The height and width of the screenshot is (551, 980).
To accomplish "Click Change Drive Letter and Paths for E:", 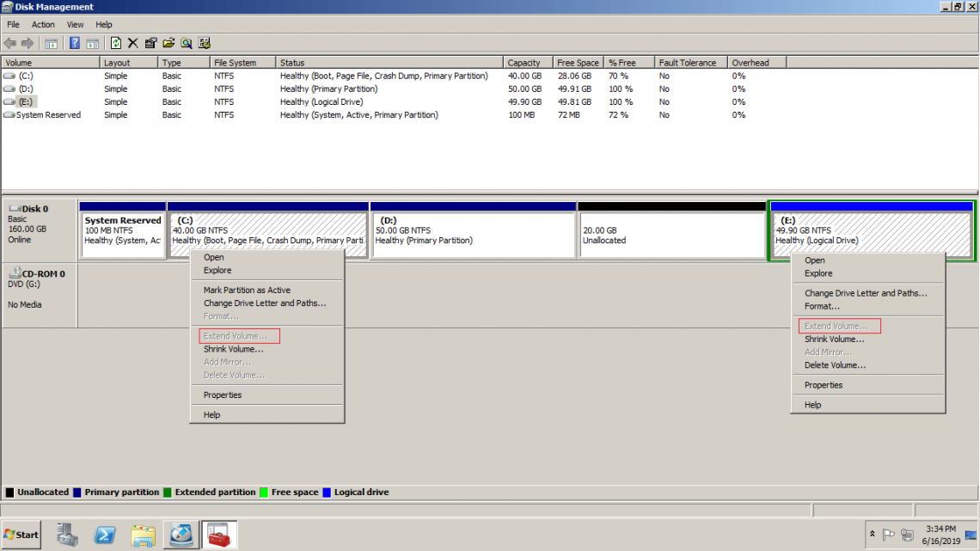I will [865, 293].
